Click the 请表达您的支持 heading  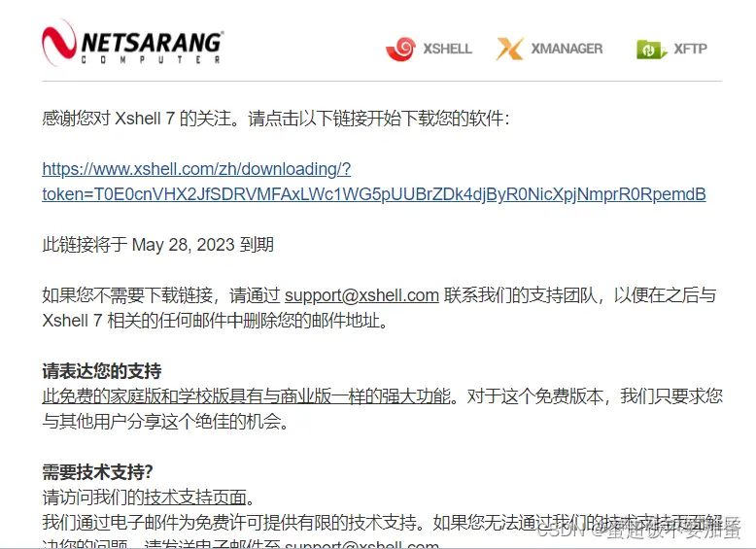click(102, 370)
